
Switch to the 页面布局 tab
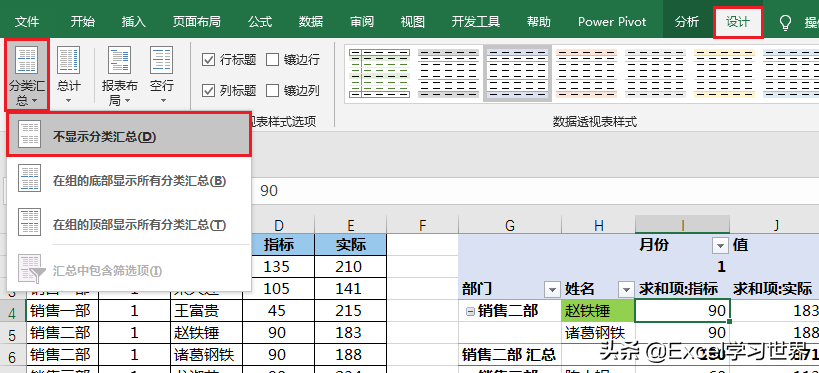click(x=197, y=21)
